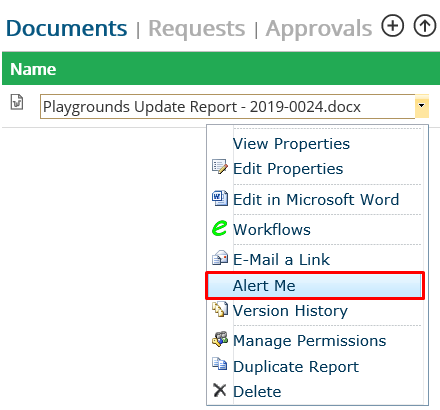Select the Workflows menu item

(272, 230)
